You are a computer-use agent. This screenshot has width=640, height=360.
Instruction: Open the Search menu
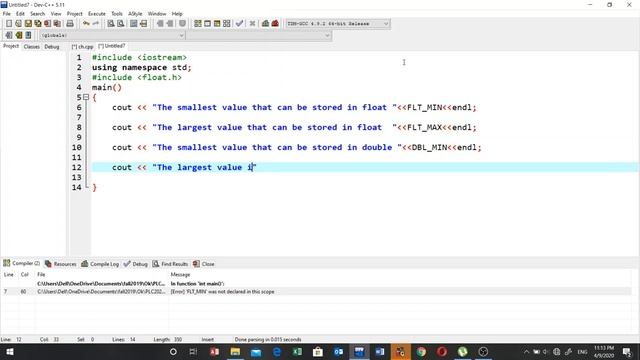(37, 13)
